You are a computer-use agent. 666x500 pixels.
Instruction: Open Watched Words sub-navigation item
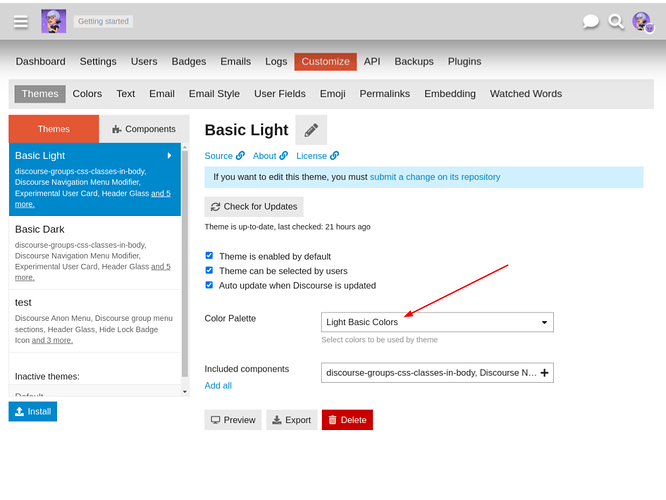[526, 94]
